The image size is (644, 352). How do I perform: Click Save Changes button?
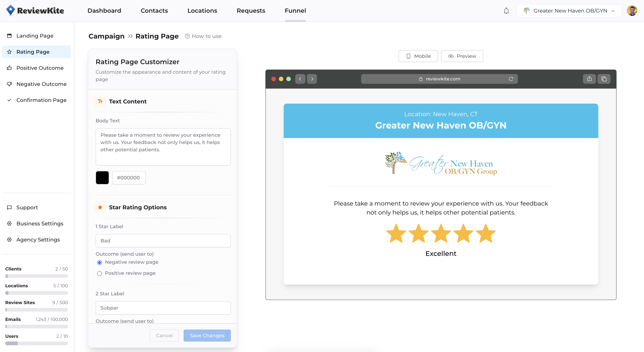(x=207, y=336)
